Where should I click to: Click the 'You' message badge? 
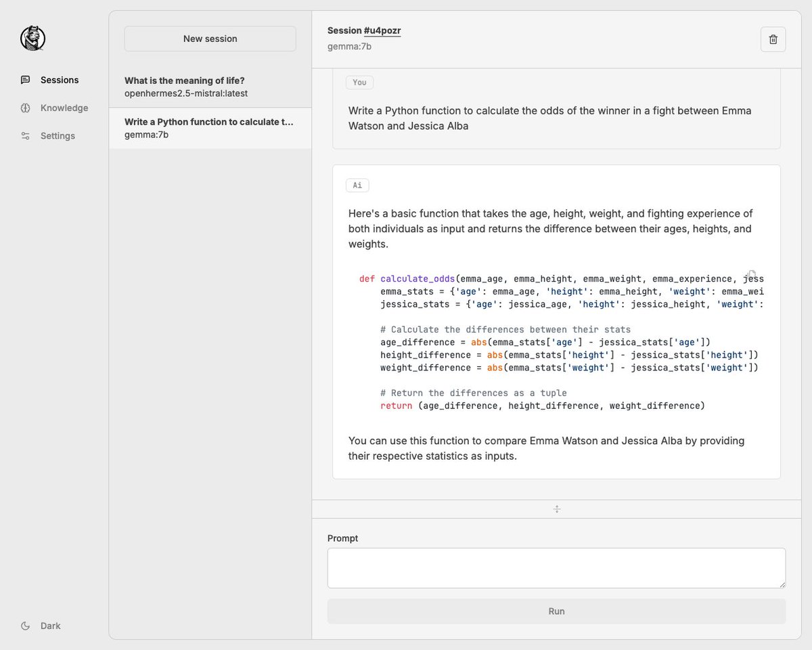pyautogui.click(x=359, y=82)
